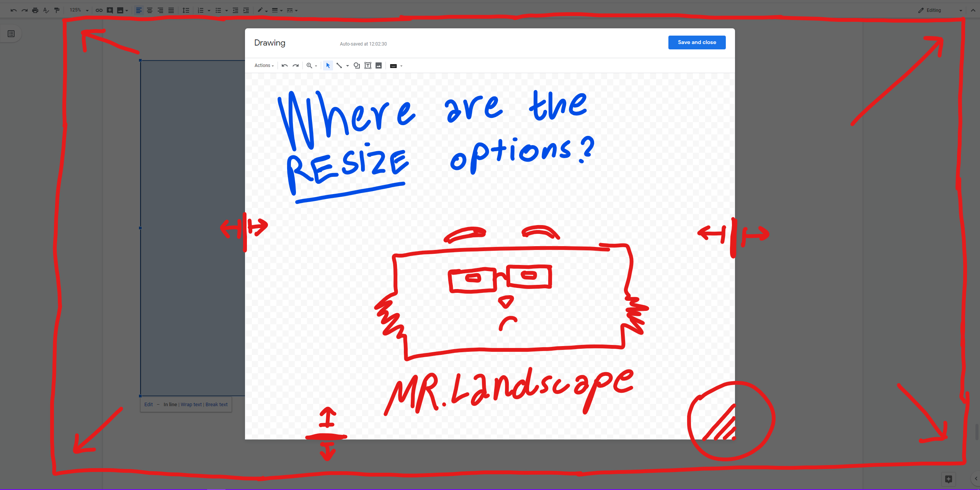Select the Break text option
Viewport: 980px width, 490px height.
(x=216, y=404)
